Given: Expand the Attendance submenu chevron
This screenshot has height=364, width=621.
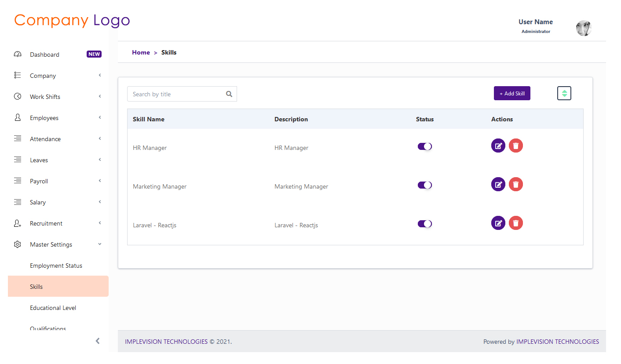Looking at the screenshot, I should pos(100,138).
